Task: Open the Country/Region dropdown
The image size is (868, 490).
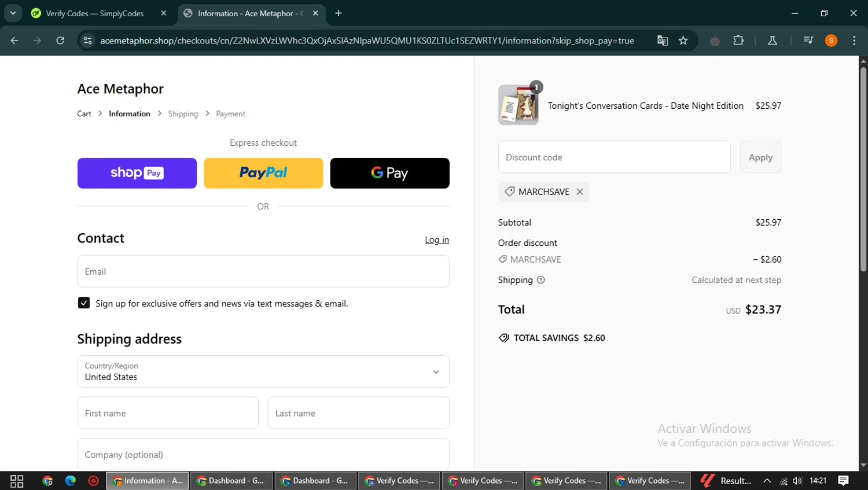Action: 263,371
